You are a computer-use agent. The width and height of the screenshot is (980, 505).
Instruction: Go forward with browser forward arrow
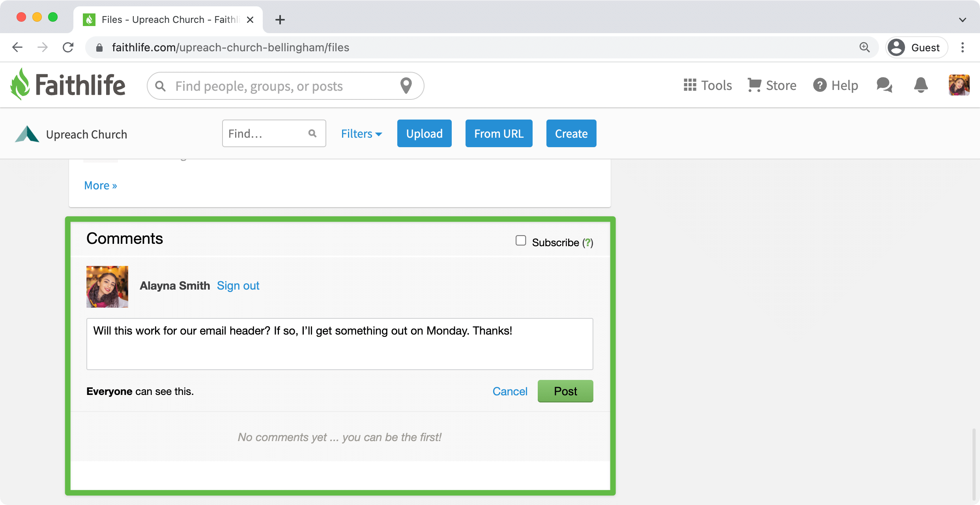[x=43, y=47]
